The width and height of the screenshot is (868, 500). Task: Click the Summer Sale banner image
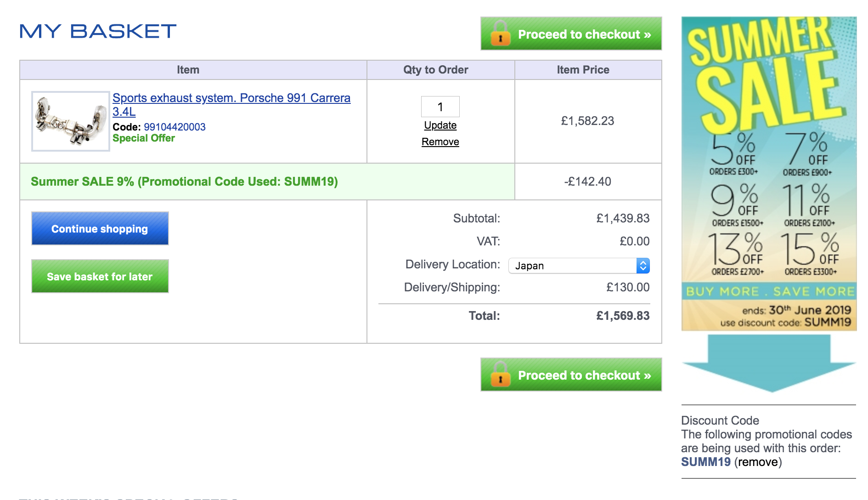[x=769, y=174]
